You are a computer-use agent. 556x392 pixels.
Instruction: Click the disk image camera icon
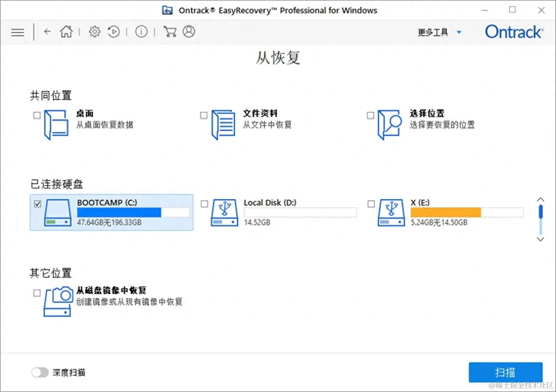(58, 302)
